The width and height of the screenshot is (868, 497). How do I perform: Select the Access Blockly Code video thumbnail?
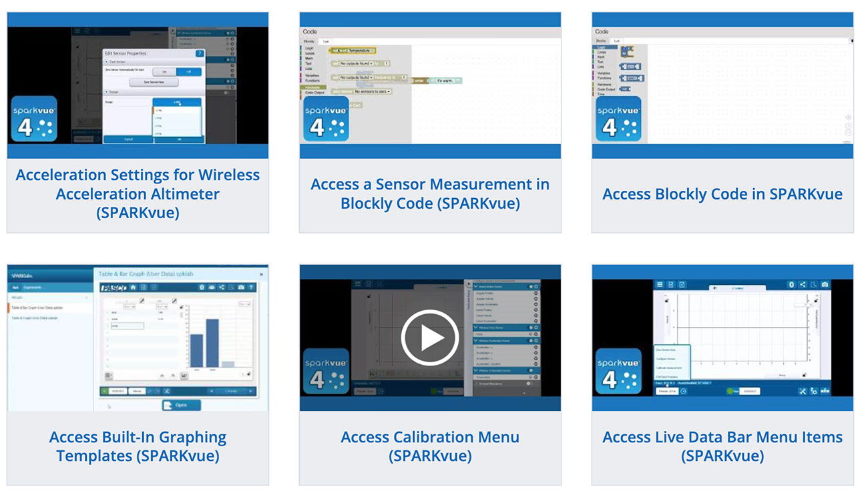tap(722, 85)
